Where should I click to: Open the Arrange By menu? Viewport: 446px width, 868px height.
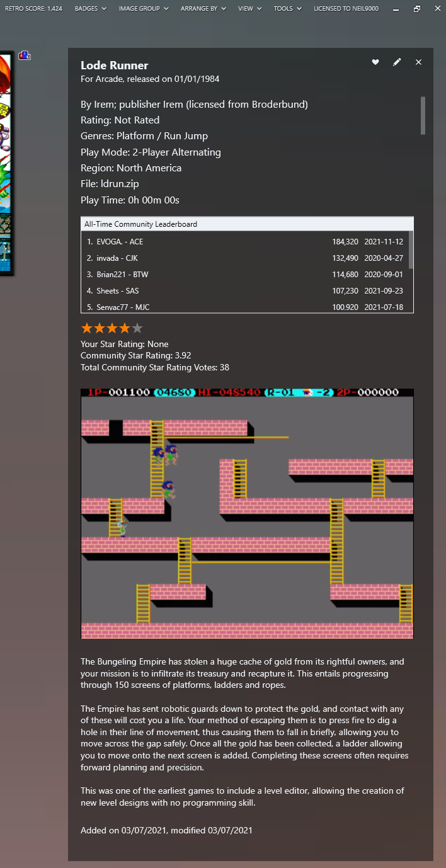click(203, 9)
